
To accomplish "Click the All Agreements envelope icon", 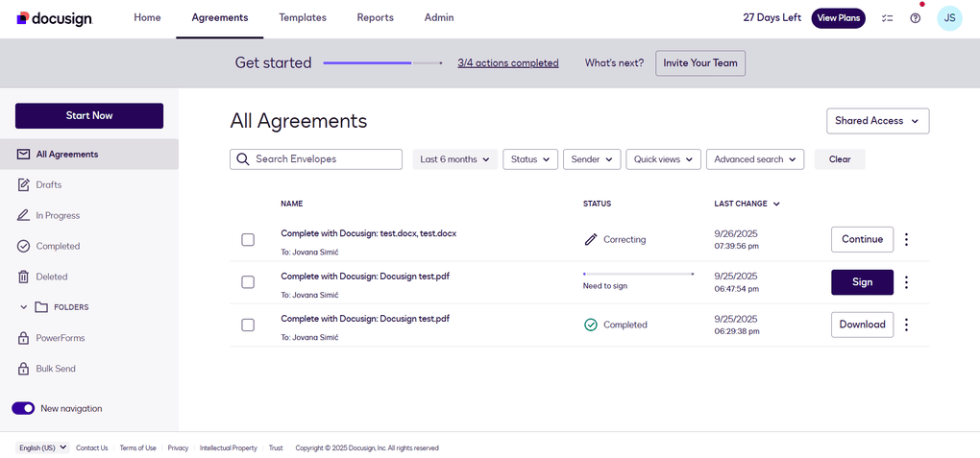I will point(24,155).
